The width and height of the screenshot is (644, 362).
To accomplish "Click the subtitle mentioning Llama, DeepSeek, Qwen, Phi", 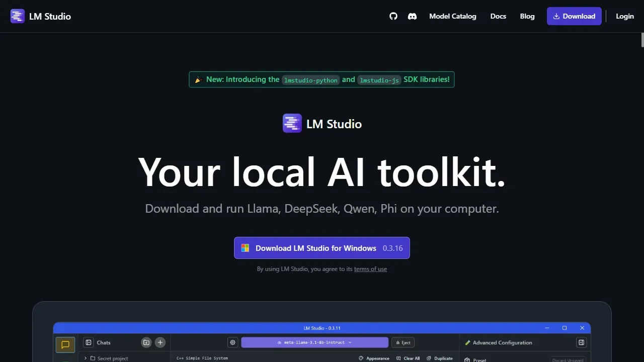I will click(321, 208).
